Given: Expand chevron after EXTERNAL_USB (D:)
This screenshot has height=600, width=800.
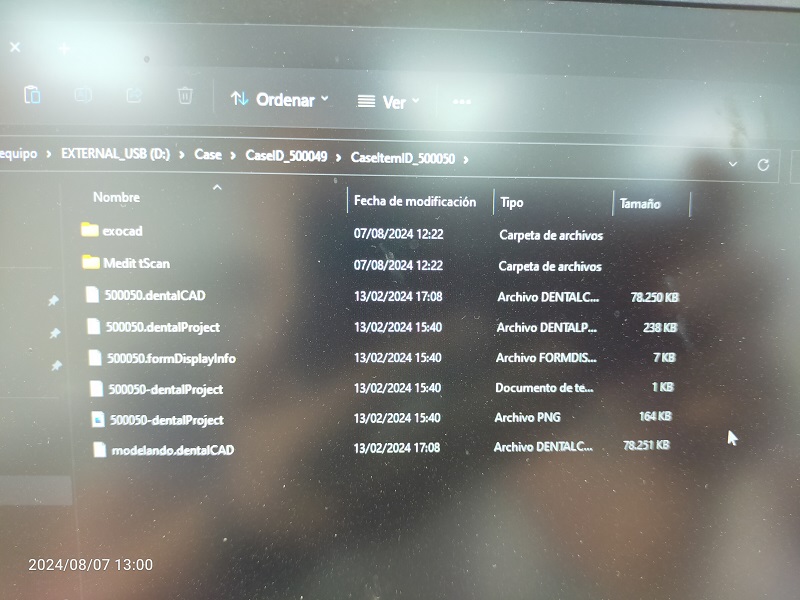Looking at the screenshot, I should tap(182, 155).
